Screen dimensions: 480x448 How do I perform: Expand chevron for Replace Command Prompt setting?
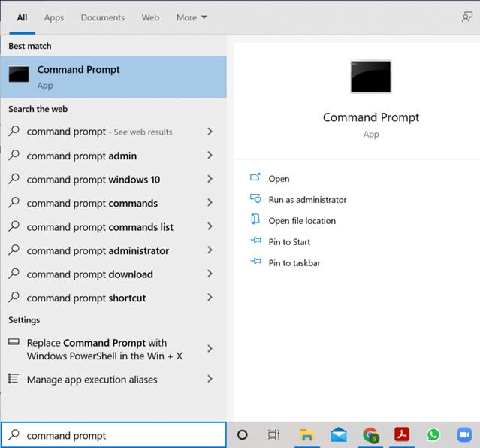tap(210, 349)
